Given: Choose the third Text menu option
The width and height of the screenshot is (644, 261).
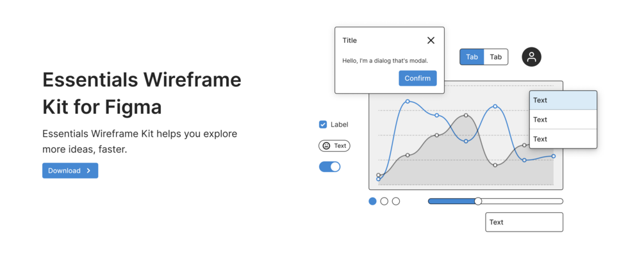Looking at the screenshot, I should tap(563, 139).
